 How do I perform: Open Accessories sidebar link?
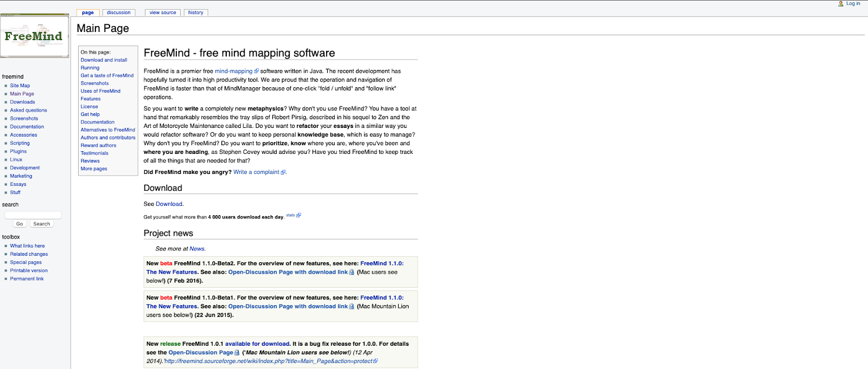click(23, 135)
